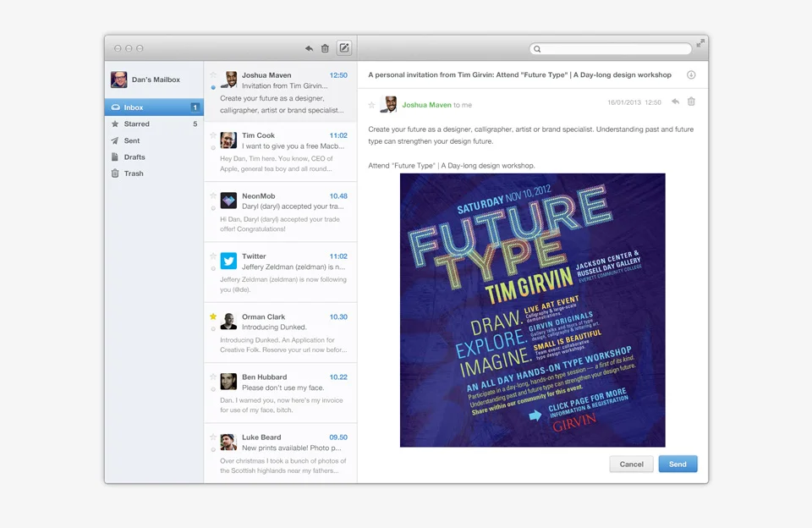Unstar the Orman Clark email
This screenshot has width=812, height=528.
click(x=213, y=316)
